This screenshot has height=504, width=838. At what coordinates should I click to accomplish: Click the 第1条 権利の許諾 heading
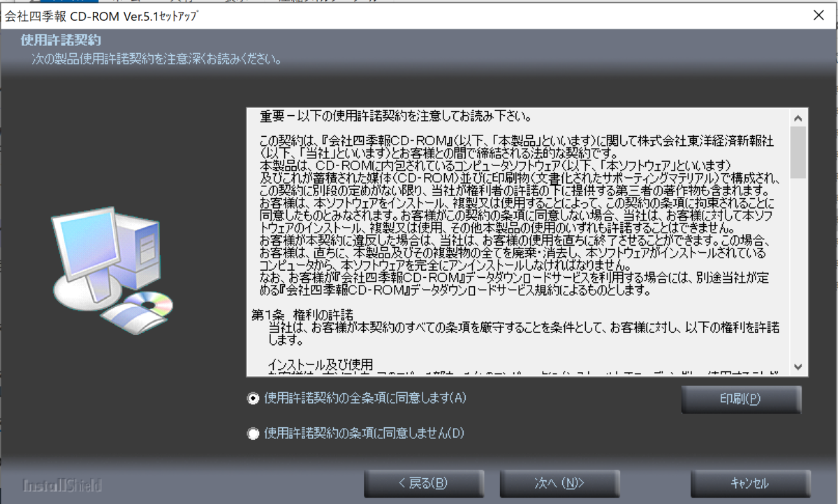[x=302, y=313]
